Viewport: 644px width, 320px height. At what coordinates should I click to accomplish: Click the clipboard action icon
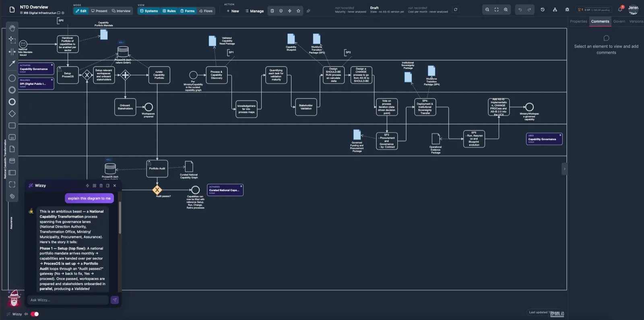[x=272, y=11]
